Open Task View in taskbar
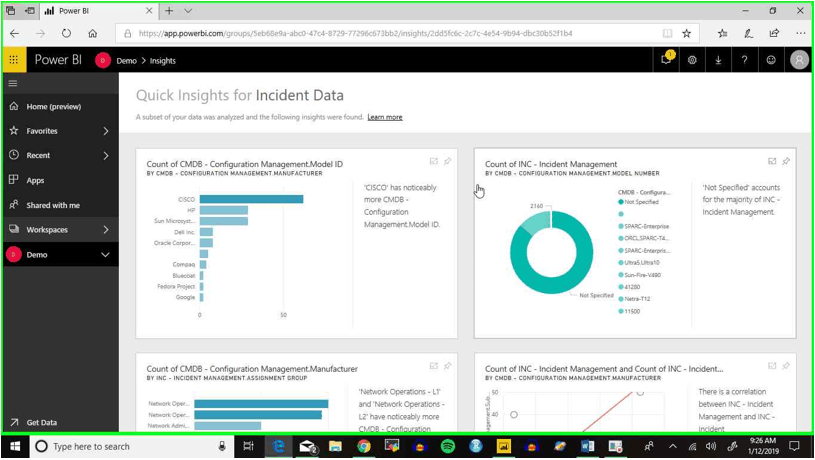The width and height of the screenshot is (815, 460). pyautogui.click(x=248, y=446)
